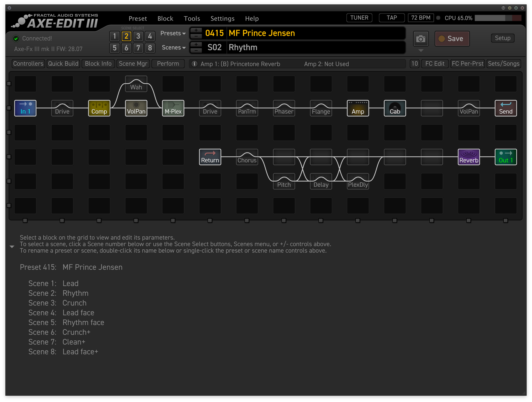Collapse the info panel disclosure triangle
The image size is (532, 402).
(x=12, y=247)
